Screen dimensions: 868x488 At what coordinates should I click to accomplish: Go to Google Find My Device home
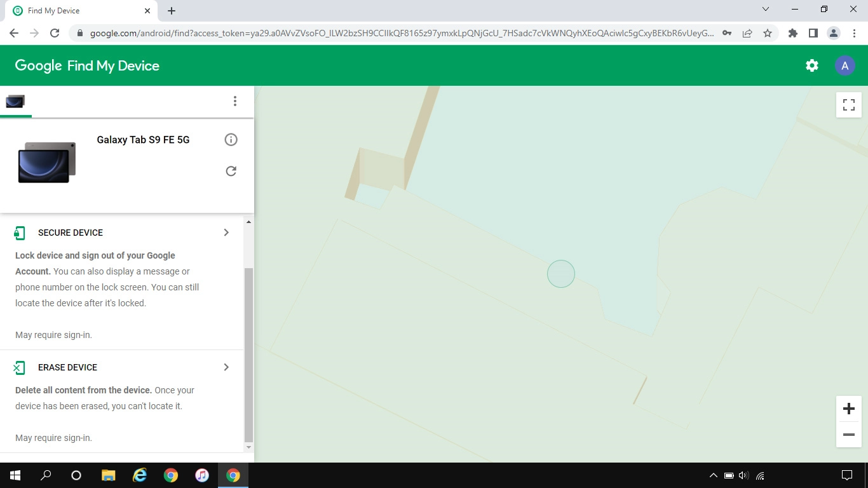(x=86, y=65)
